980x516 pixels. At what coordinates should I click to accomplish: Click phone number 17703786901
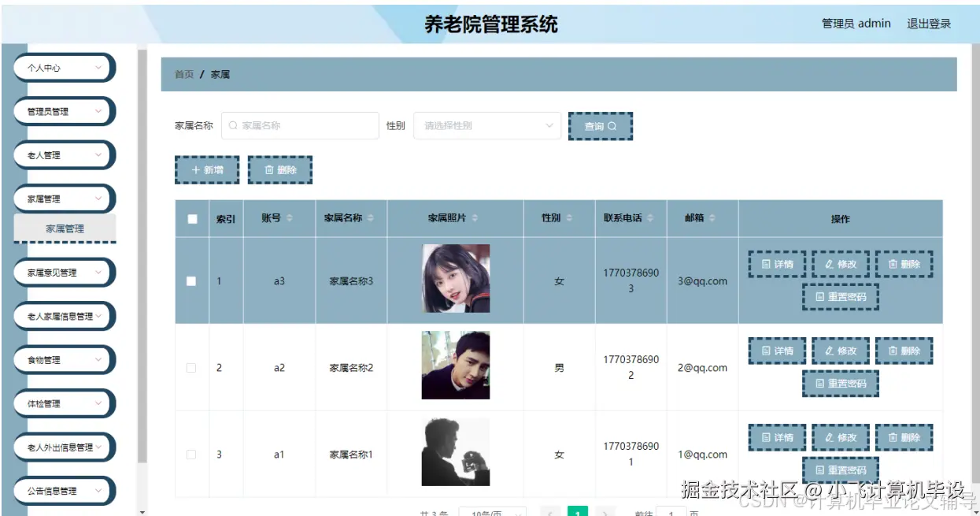(631, 454)
